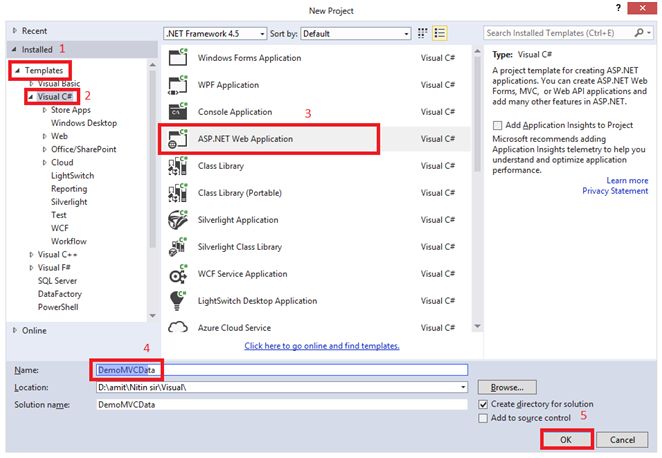Image resolution: width=662 pixels, height=458 pixels.
Task: Open the Learn more link
Action: point(627,180)
